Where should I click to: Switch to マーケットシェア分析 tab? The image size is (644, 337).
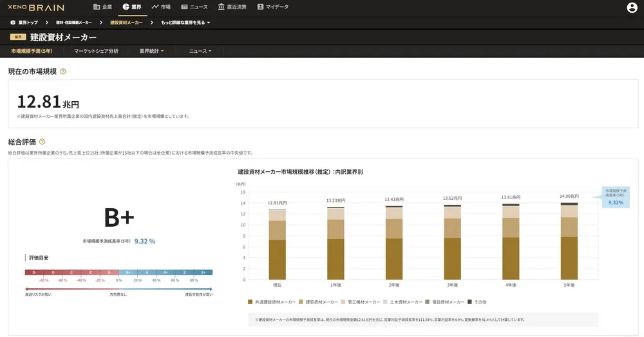pos(96,51)
